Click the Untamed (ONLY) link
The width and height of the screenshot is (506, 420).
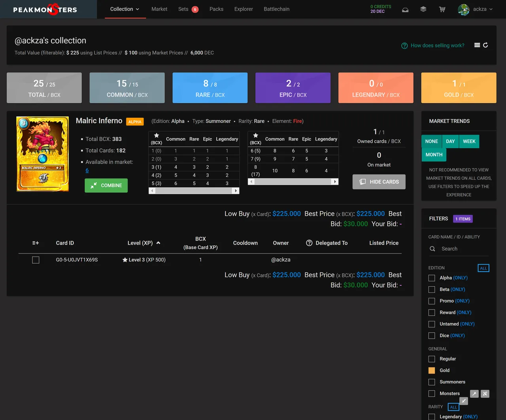(467, 324)
